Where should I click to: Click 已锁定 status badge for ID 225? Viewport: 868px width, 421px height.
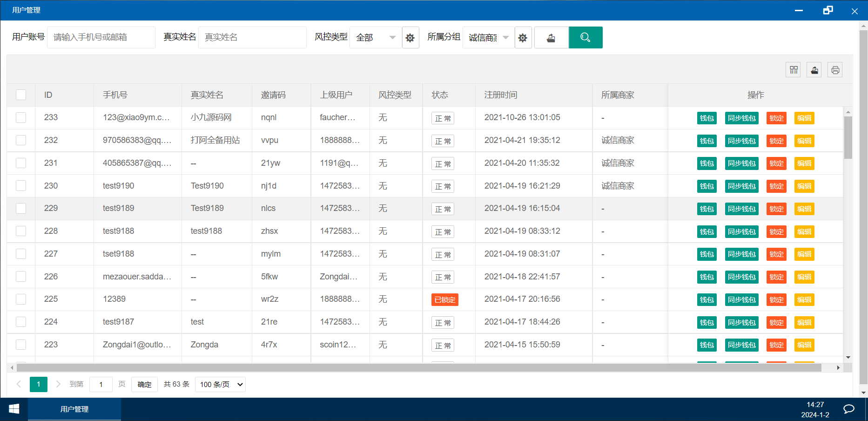[445, 300]
